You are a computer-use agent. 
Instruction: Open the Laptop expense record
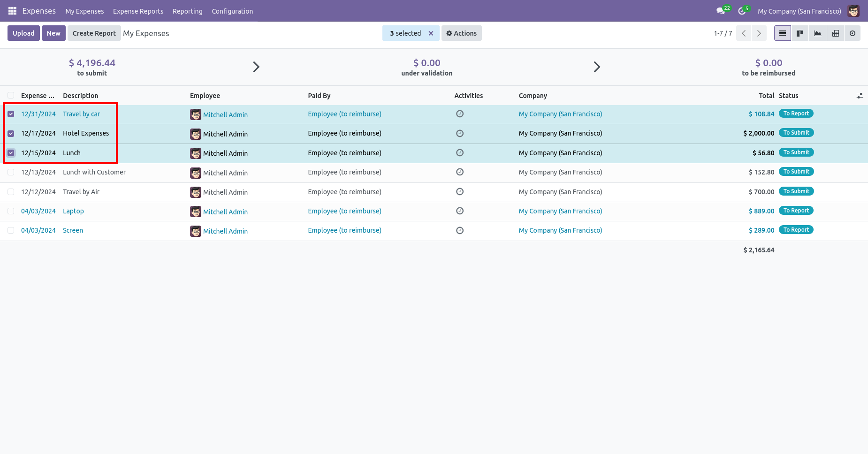[x=73, y=211]
